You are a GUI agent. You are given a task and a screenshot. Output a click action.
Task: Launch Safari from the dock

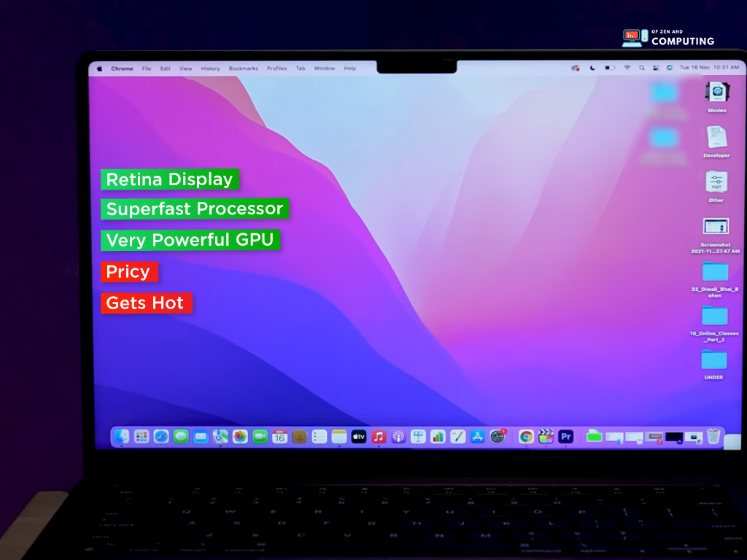[x=161, y=436]
